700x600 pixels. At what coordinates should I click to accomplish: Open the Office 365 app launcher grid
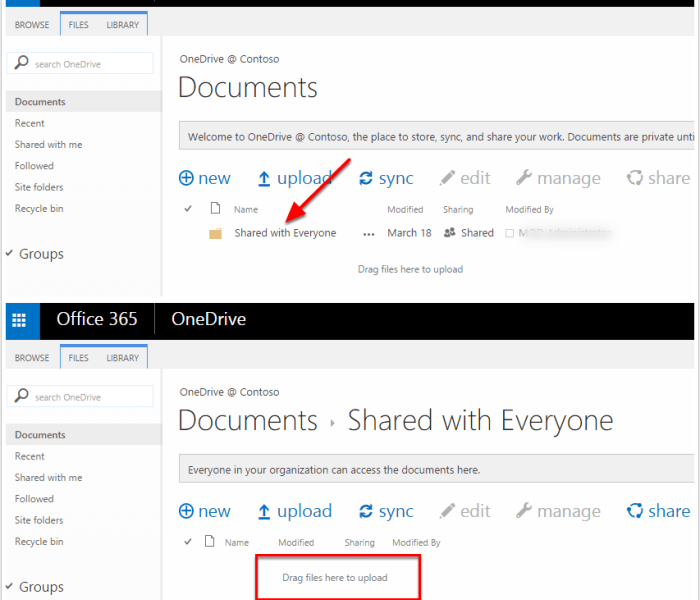click(19, 320)
